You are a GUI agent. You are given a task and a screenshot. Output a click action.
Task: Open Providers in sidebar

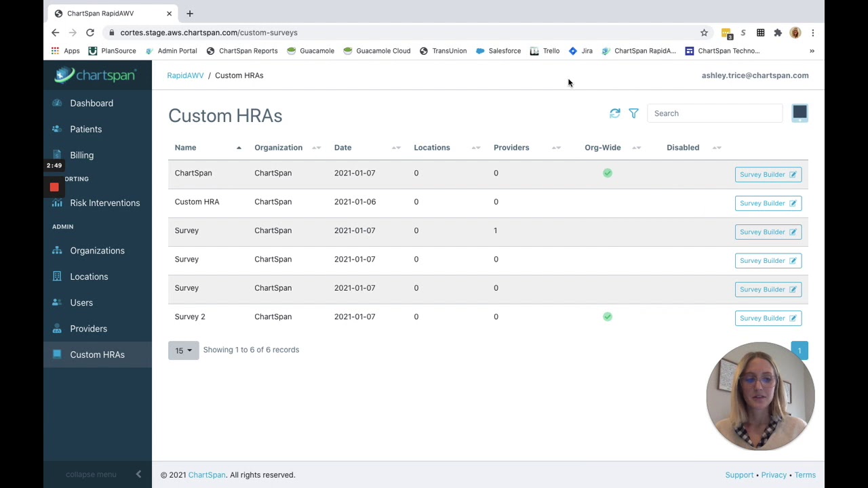pos(88,329)
